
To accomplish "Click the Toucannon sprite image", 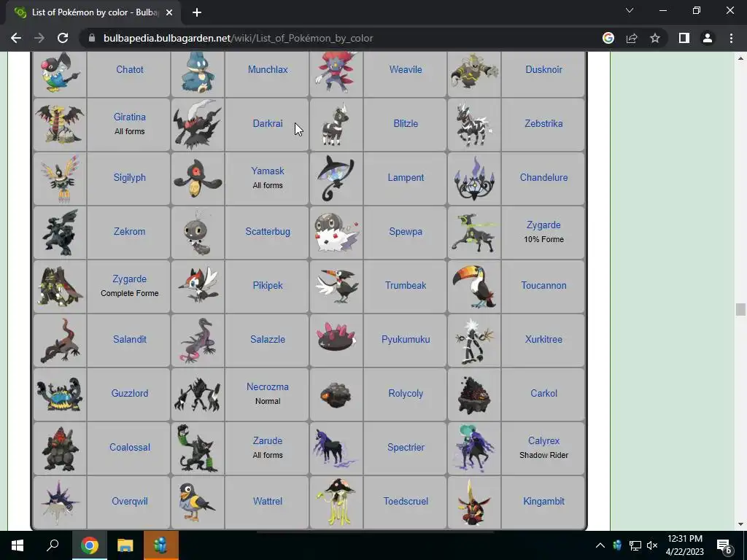I will pos(474,286).
